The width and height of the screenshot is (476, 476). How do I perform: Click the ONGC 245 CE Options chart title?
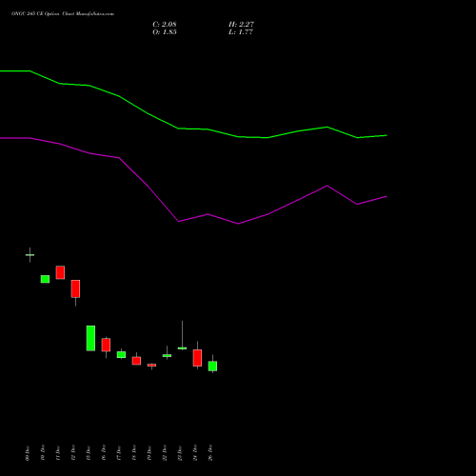63,14
